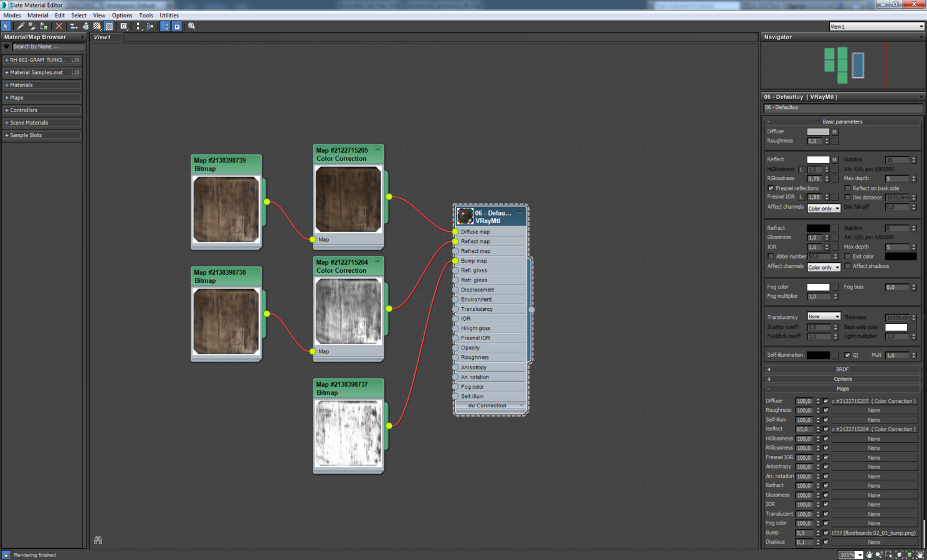927x560 pixels.
Task: Toggle Material/Map Browser panel icon
Action: 165,26
